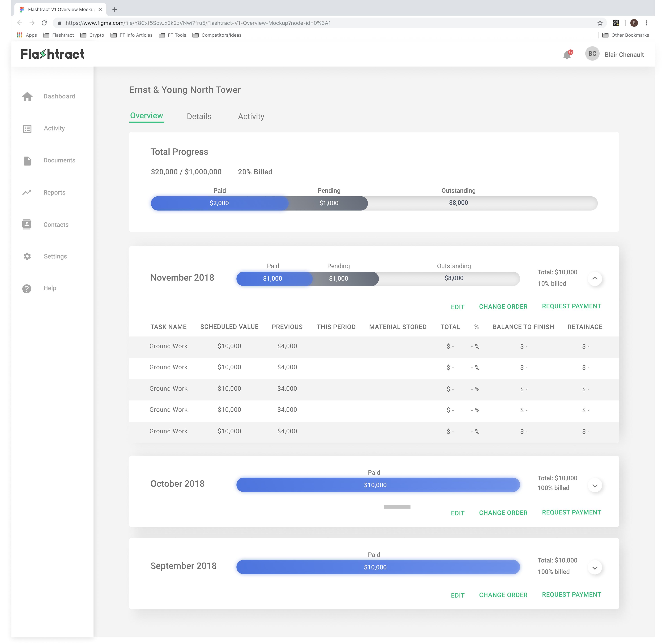The width and height of the screenshot is (666, 644).
Task: Click the Contacts card icon
Action: 27,224
